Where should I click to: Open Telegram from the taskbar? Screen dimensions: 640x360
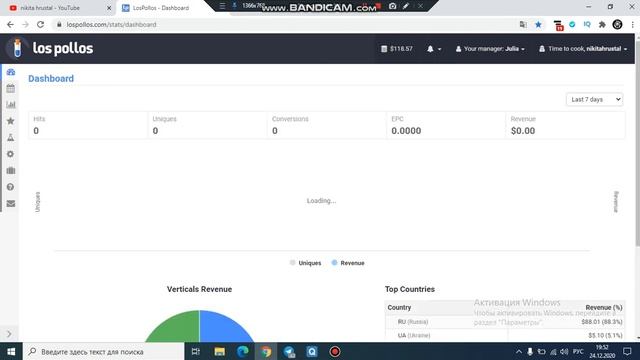289,351
